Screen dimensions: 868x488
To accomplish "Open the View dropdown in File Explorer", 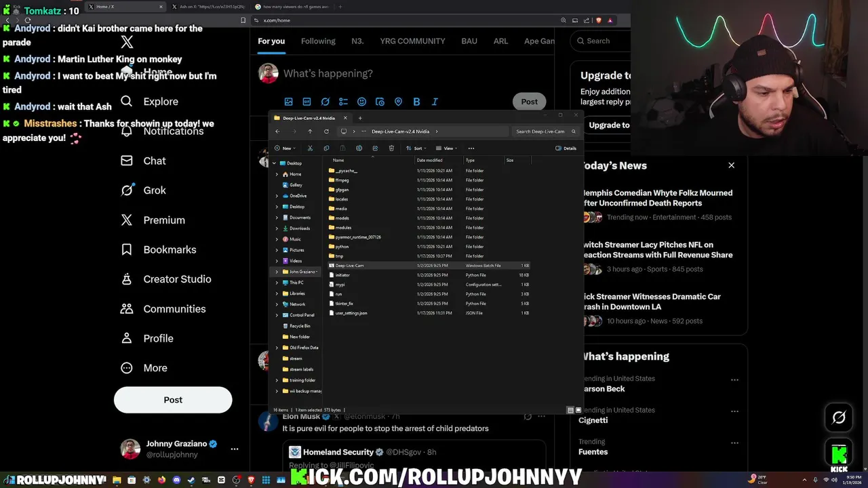I will (448, 148).
